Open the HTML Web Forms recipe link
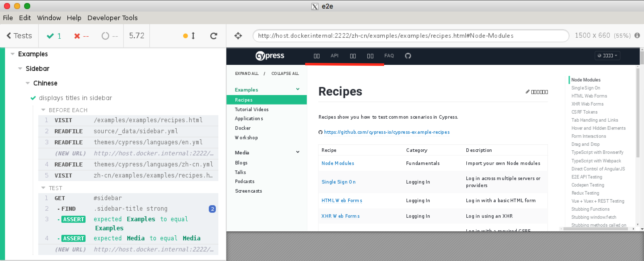644x261 pixels. coord(342,200)
